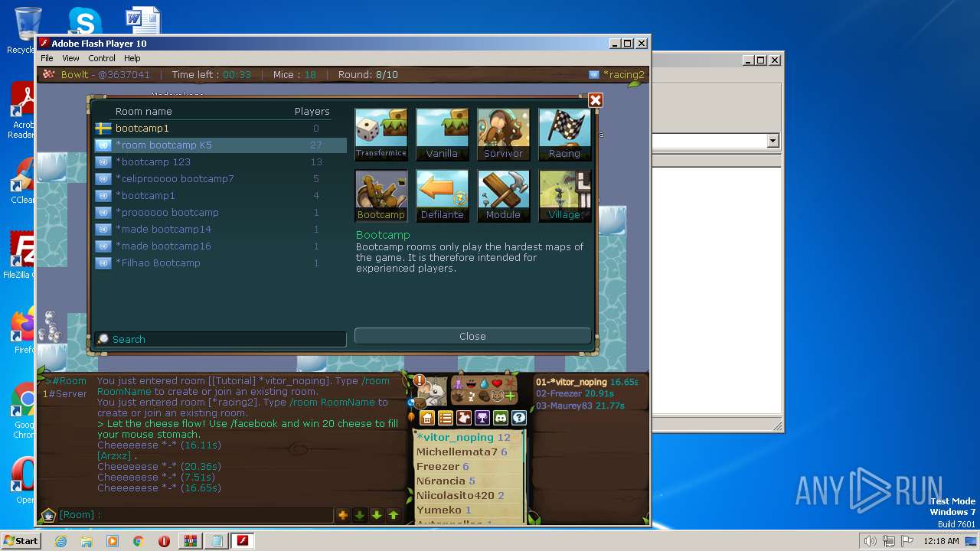
Task: Join the *made bootcamp16 room
Action: pyautogui.click(x=220, y=246)
